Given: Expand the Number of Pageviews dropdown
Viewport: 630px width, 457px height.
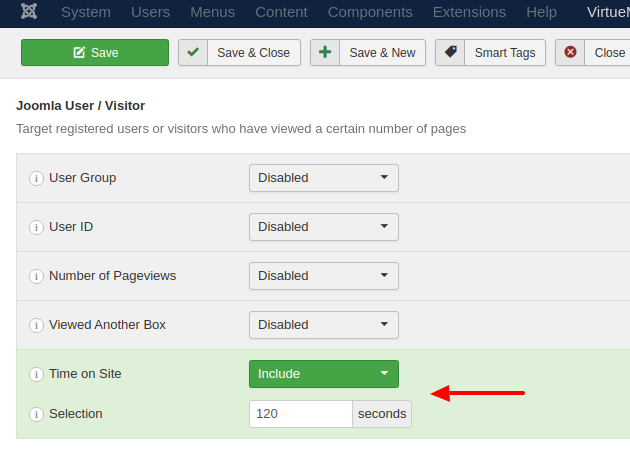Looking at the screenshot, I should tap(323, 276).
